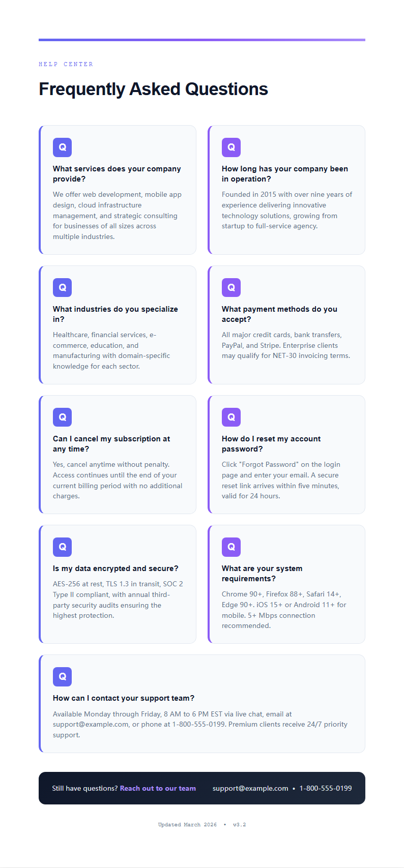Click the "HELP CENTER" label above the title
404x868 pixels.
[66, 65]
